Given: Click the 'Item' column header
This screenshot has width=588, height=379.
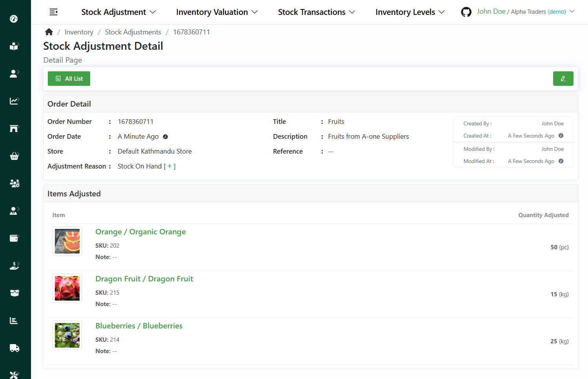Looking at the screenshot, I should click(59, 215).
